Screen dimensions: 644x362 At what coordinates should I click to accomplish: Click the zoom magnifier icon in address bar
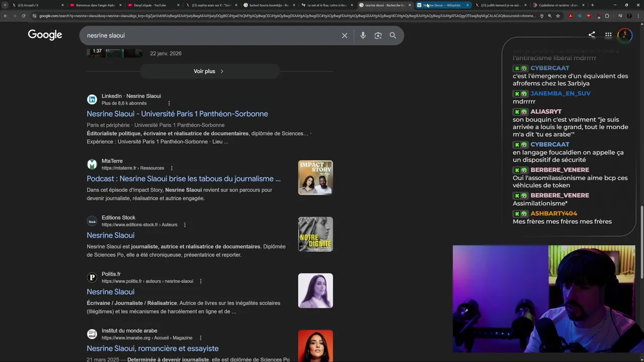[549, 16]
